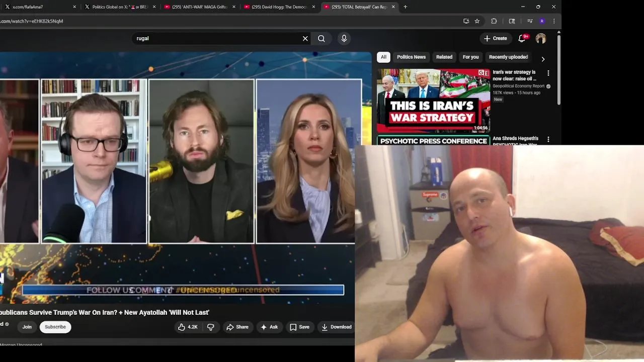
Task: Click the Create button
Action: coord(496,38)
